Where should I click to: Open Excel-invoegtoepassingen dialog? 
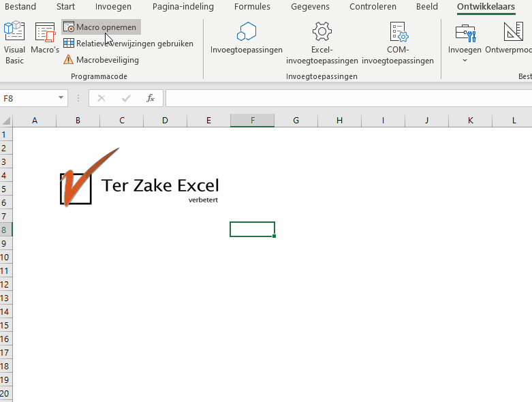(322, 43)
